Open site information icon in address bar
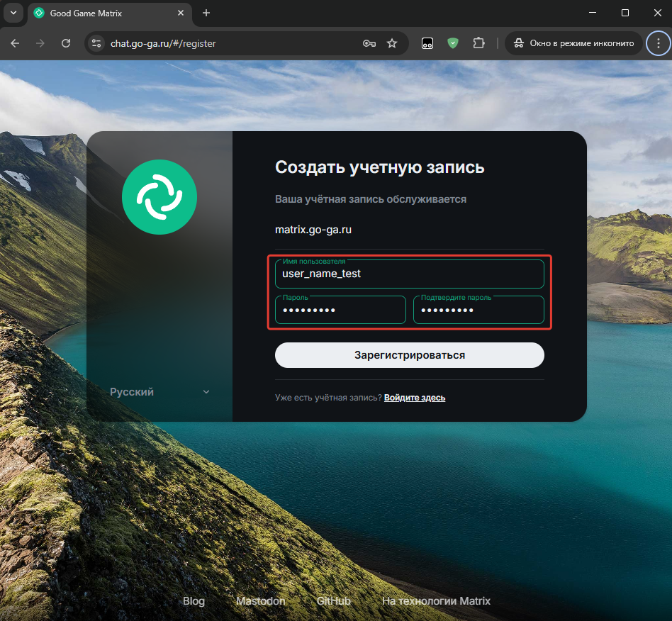 pyautogui.click(x=96, y=43)
